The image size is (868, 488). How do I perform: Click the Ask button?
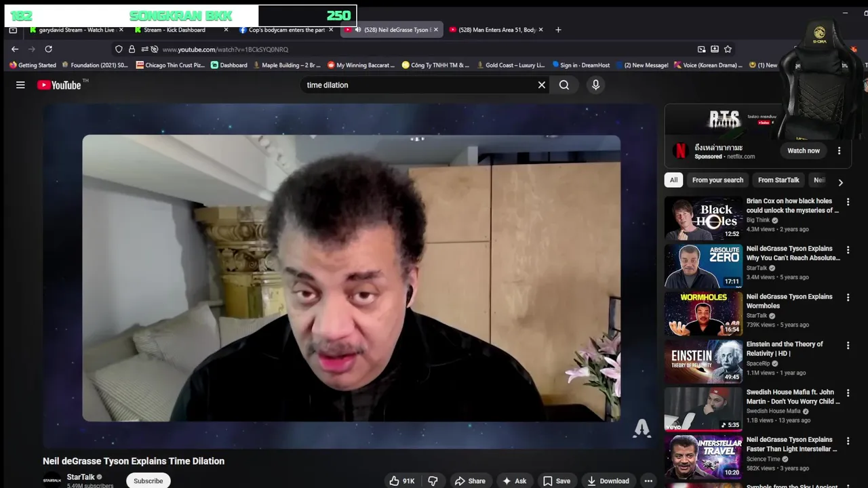point(514,481)
